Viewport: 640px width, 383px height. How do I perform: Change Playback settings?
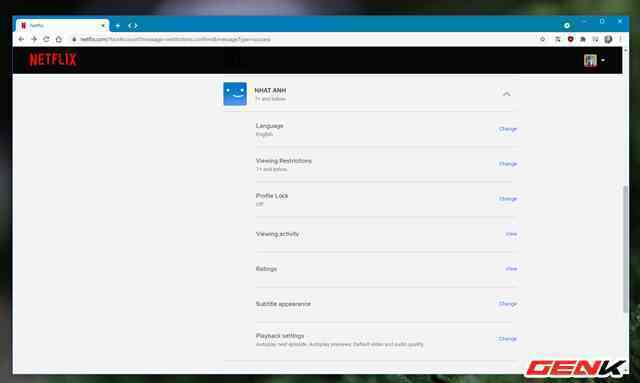click(x=507, y=339)
